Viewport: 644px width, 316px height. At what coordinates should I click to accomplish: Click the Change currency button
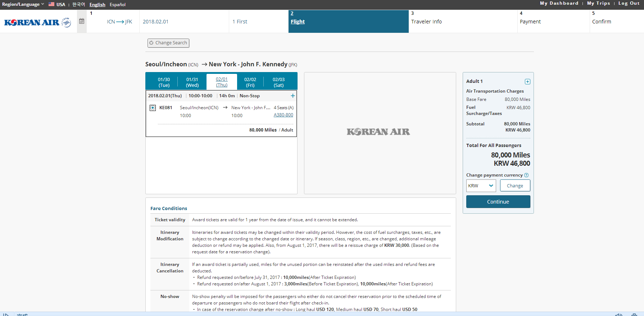point(515,186)
